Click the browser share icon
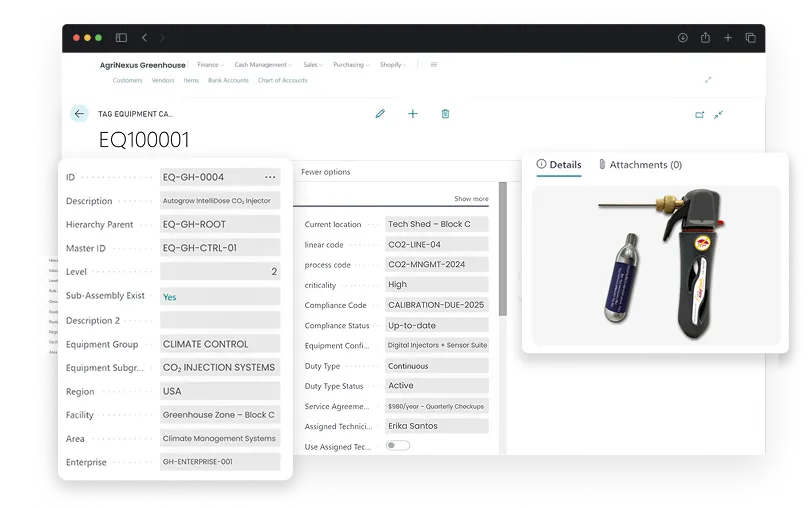 point(705,38)
